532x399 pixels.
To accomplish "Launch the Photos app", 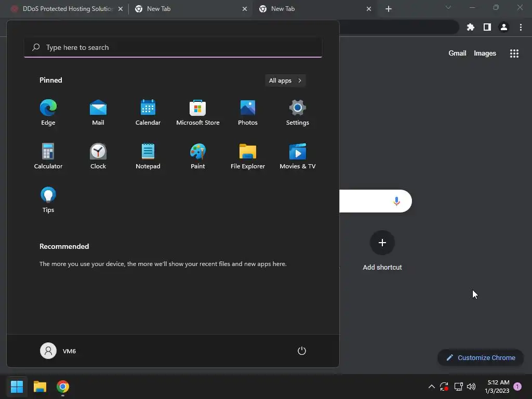I will click(248, 112).
